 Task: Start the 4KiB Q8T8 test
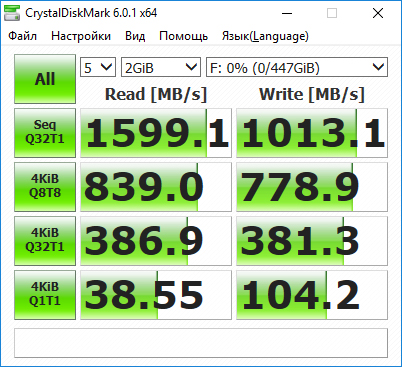tap(45, 187)
